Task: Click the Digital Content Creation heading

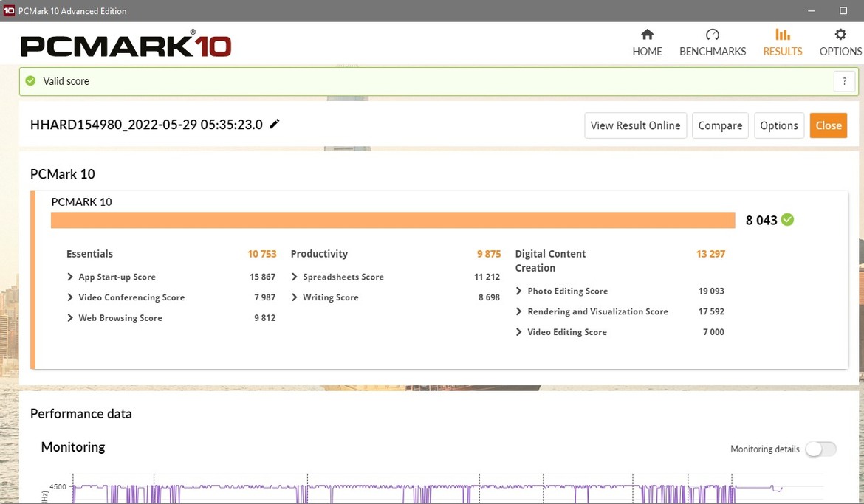Action: [x=550, y=261]
